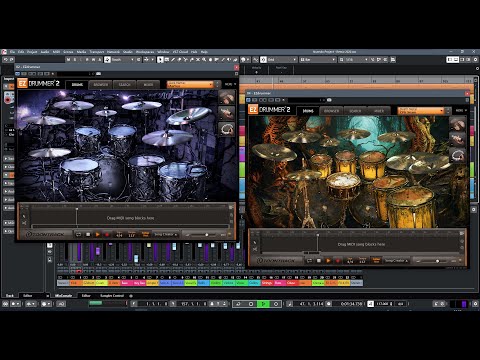
Task: Select the Object Selection arrow tool
Action: pyautogui.click(x=160, y=60)
